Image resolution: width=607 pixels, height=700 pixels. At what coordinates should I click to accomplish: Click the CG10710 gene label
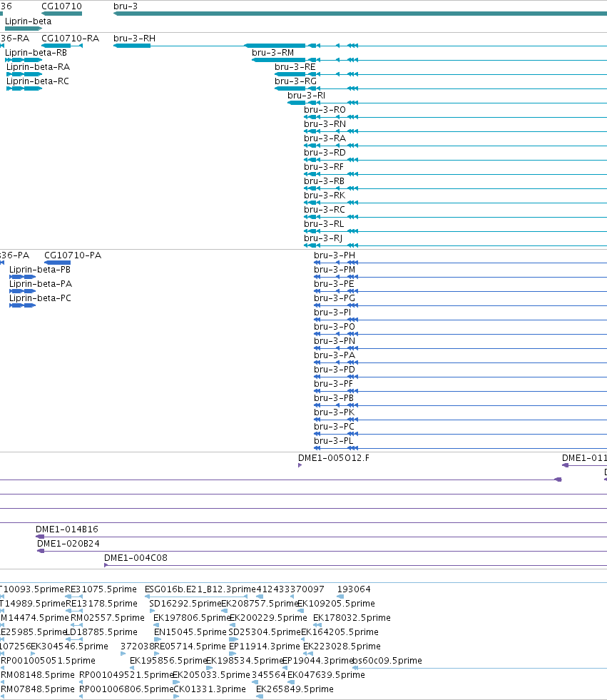[x=61, y=6]
